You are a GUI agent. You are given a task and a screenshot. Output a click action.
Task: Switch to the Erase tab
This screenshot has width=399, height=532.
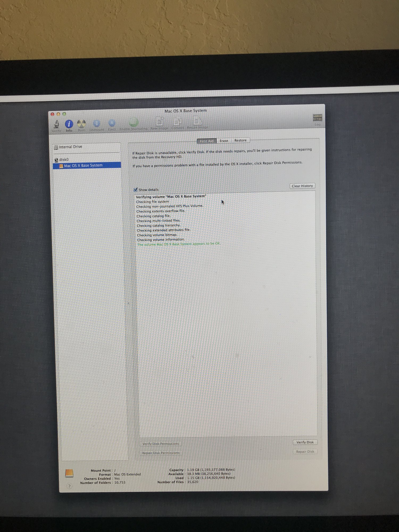(x=224, y=141)
